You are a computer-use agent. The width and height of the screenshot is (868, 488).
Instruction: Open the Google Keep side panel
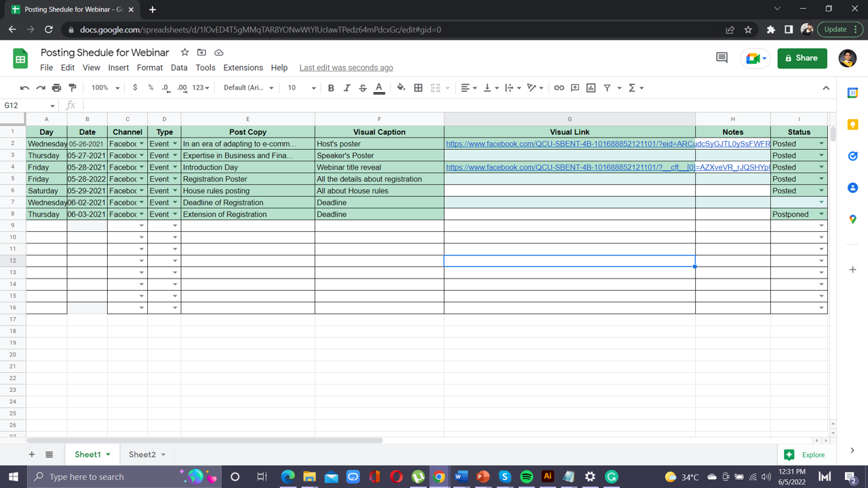click(x=852, y=125)
